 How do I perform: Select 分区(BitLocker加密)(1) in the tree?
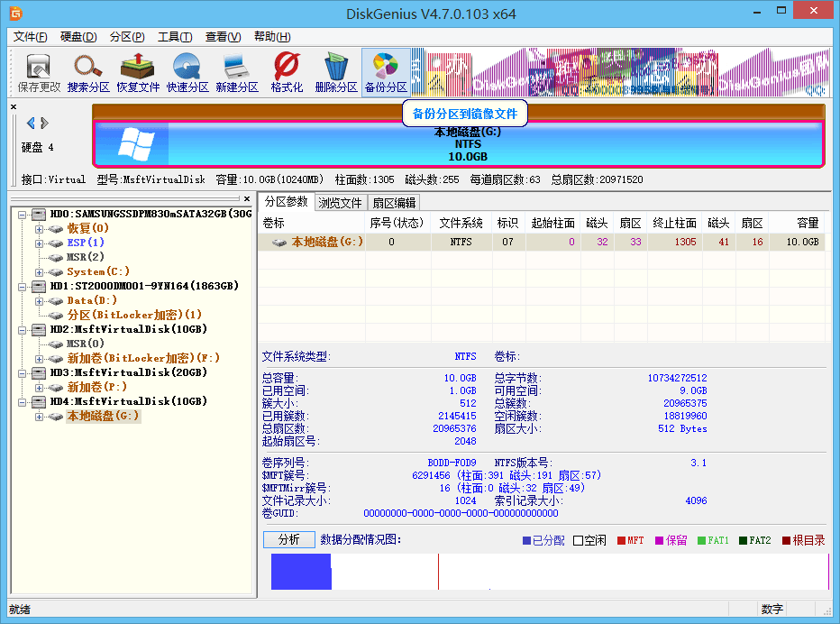point(134,316)
